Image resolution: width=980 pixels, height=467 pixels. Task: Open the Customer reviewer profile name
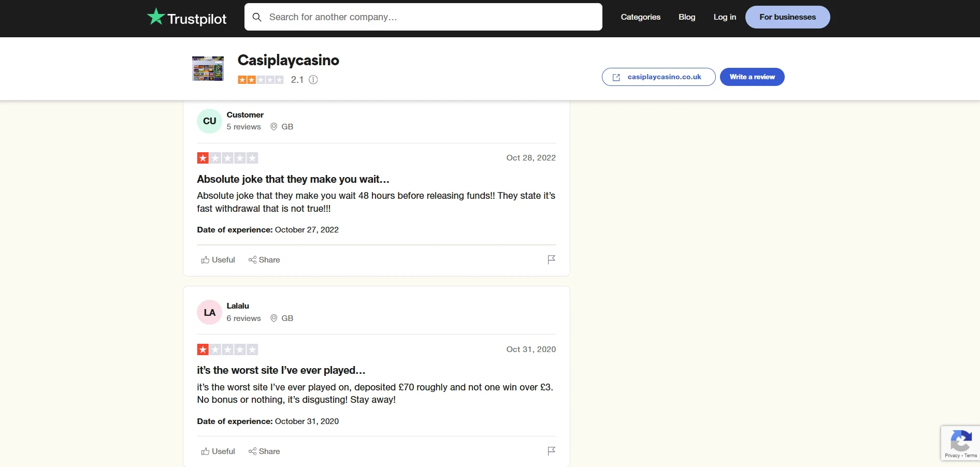(x=245, y=115)
